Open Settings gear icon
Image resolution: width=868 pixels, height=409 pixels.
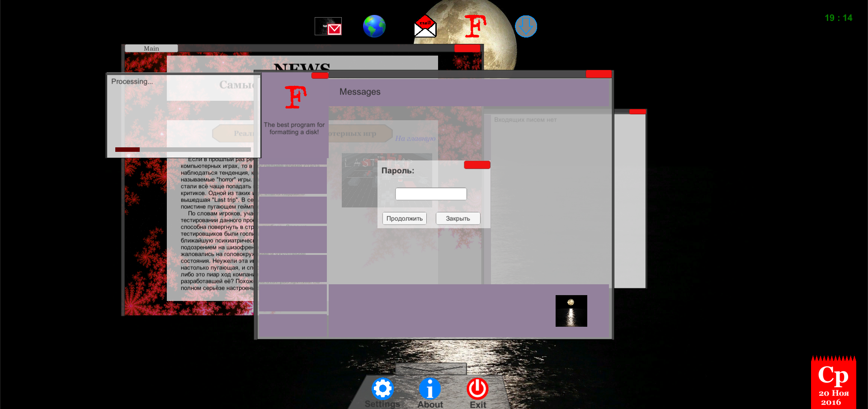coord(383,388)
